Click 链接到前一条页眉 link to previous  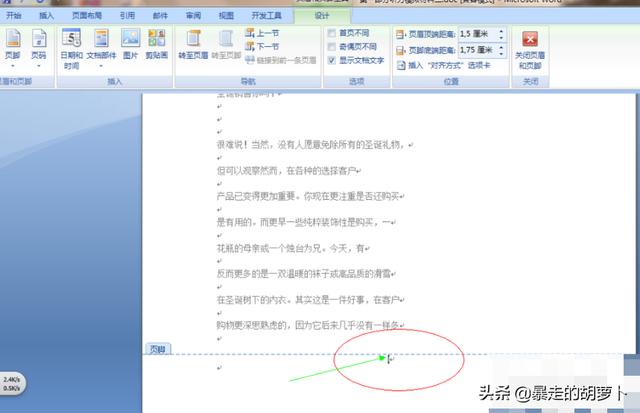[x=281, y=60]
